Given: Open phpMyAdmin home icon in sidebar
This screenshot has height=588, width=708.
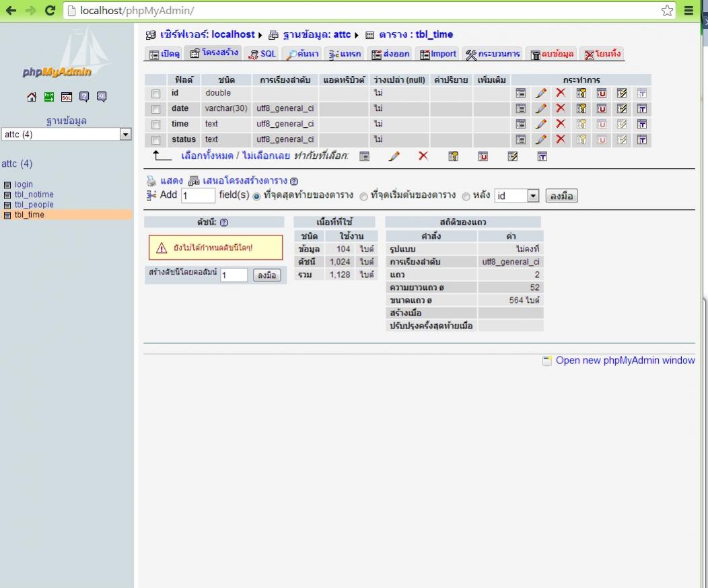Looking at the screenshot, I should [32, 97].
